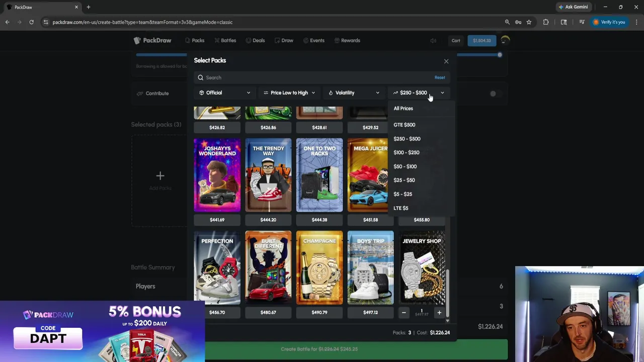
Task: Choose the $100 - $250 price range
Action: tap(407, 152)
